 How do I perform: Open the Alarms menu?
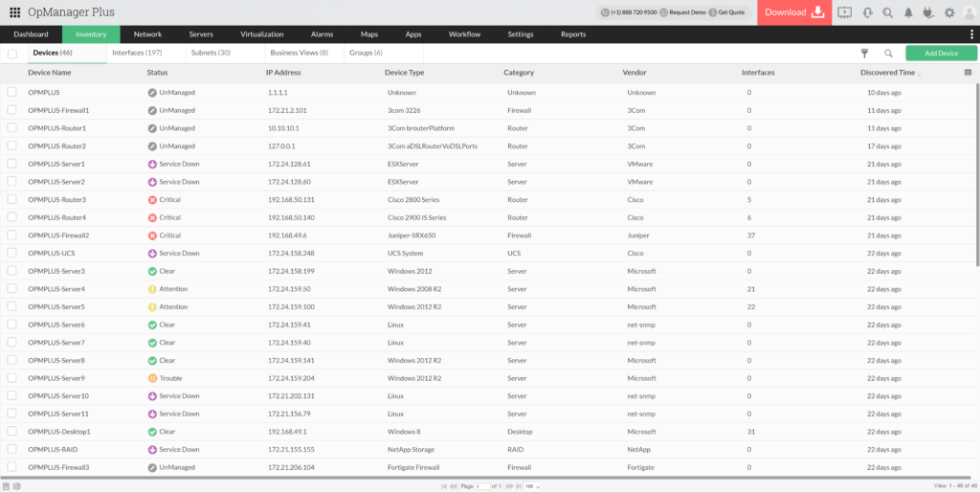coord(322,34)
